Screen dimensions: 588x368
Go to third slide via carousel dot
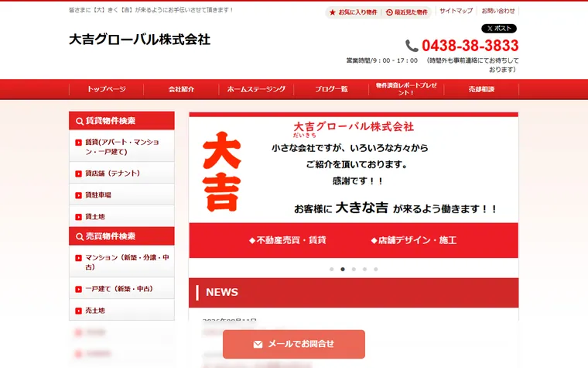(354, 270)
